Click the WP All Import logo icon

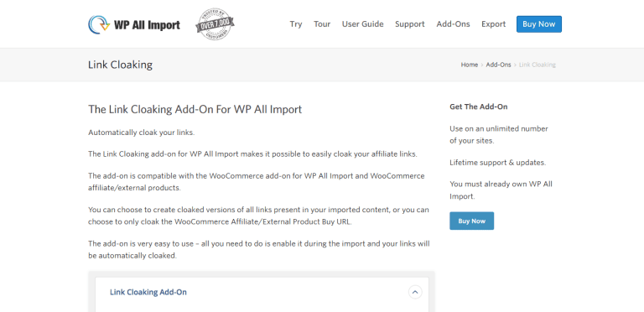(99, 24)
